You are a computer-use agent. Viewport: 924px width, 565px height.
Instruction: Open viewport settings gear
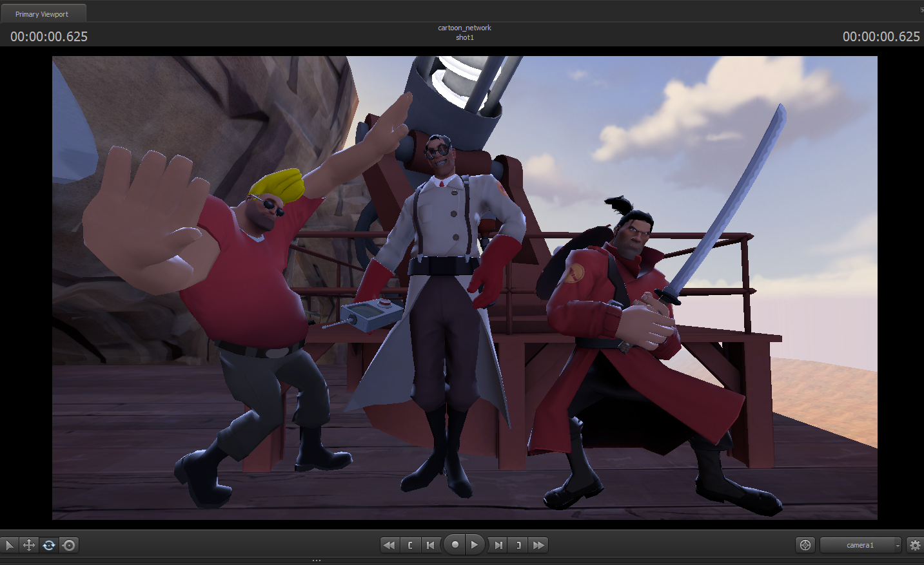(915, 545)
